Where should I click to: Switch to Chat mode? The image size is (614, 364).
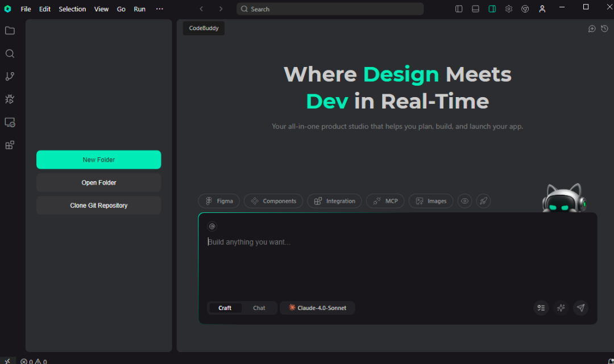click(x=259, y=308)
